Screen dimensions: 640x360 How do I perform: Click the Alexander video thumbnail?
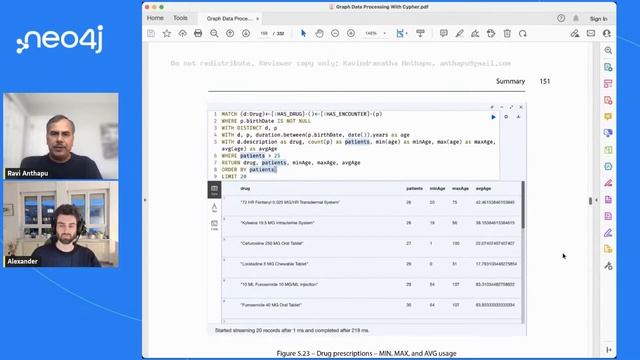click(x=61, y=224)
